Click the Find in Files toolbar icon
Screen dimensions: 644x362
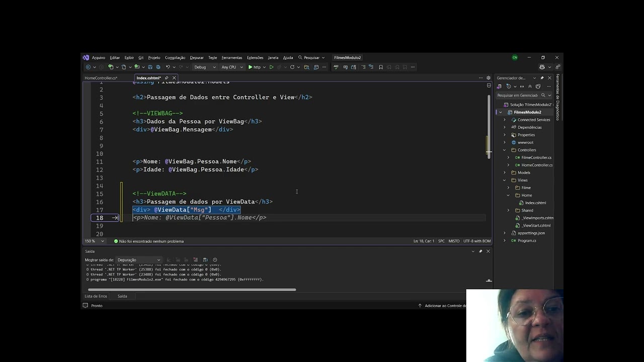tap(306, 67)
